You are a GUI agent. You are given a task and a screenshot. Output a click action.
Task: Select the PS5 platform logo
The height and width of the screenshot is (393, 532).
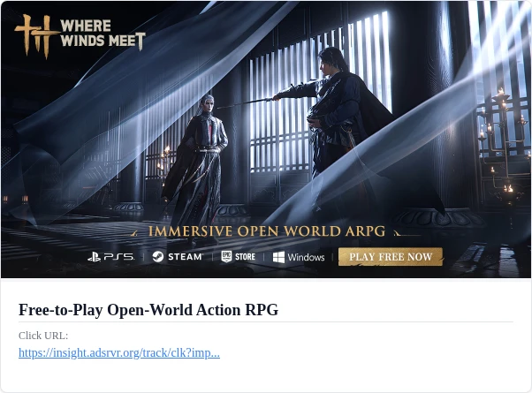pos(110,257)
